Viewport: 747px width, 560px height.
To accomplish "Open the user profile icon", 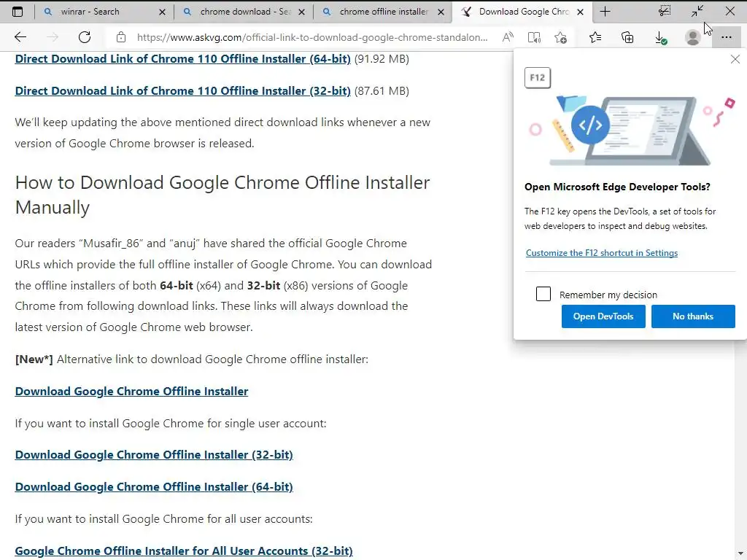I will 693,37.
